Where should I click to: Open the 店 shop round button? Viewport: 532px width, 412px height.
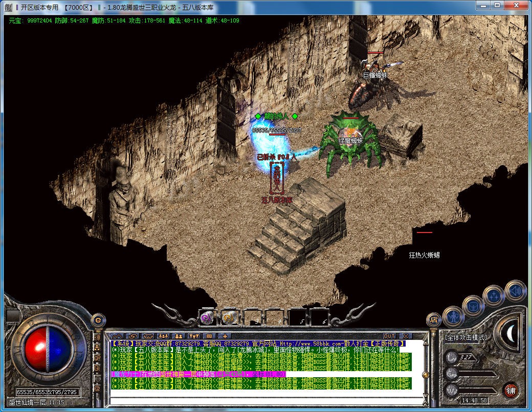click(x=433, y=319)
